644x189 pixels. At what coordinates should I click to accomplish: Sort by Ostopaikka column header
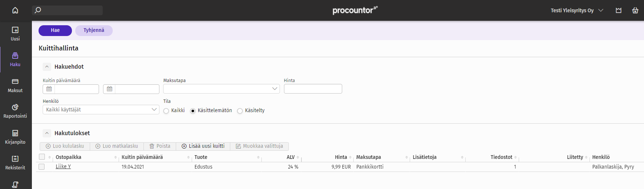[69, 157]
